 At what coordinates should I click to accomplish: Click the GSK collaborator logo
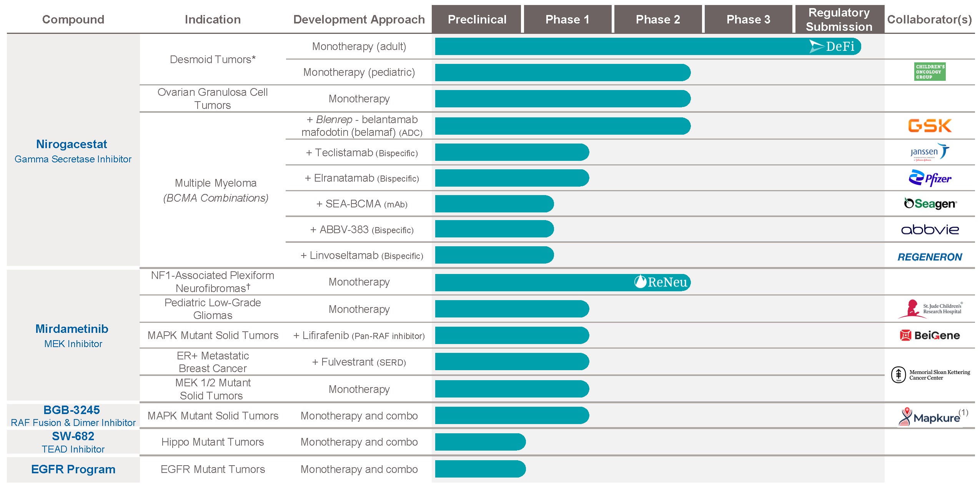coord(929,126)
